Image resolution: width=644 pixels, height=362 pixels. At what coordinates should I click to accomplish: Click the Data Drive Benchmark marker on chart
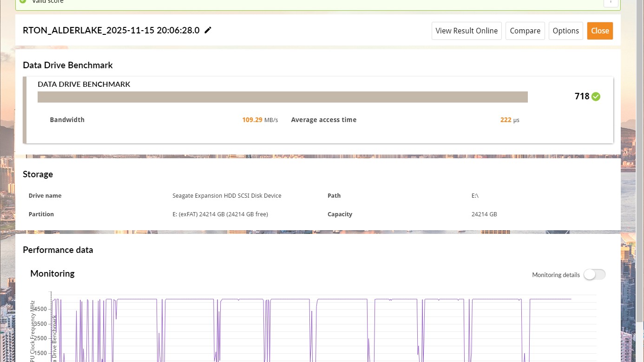point(54,339)
